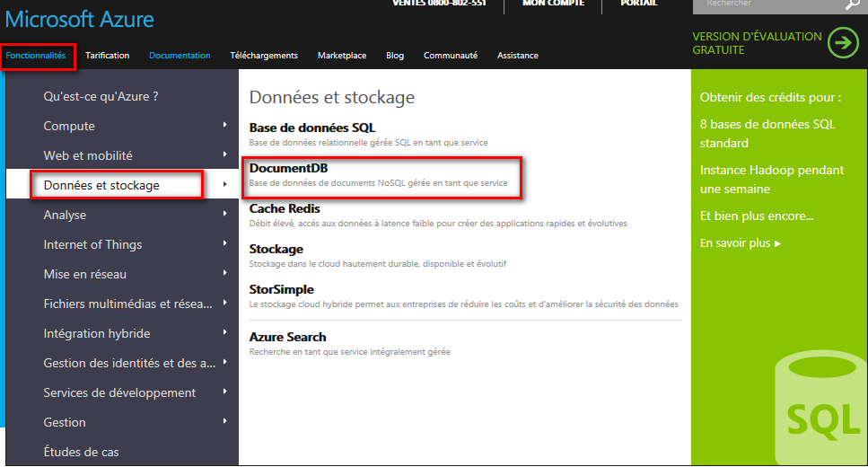Select Compute in the sidebar
Viewport: 868px width, 467px height.
coord(69,126)
